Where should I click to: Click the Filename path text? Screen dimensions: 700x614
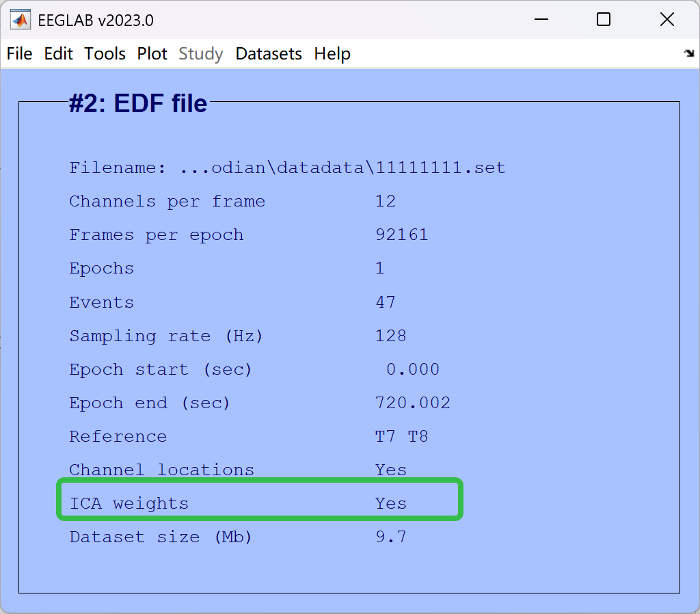(x=343, y=168)
